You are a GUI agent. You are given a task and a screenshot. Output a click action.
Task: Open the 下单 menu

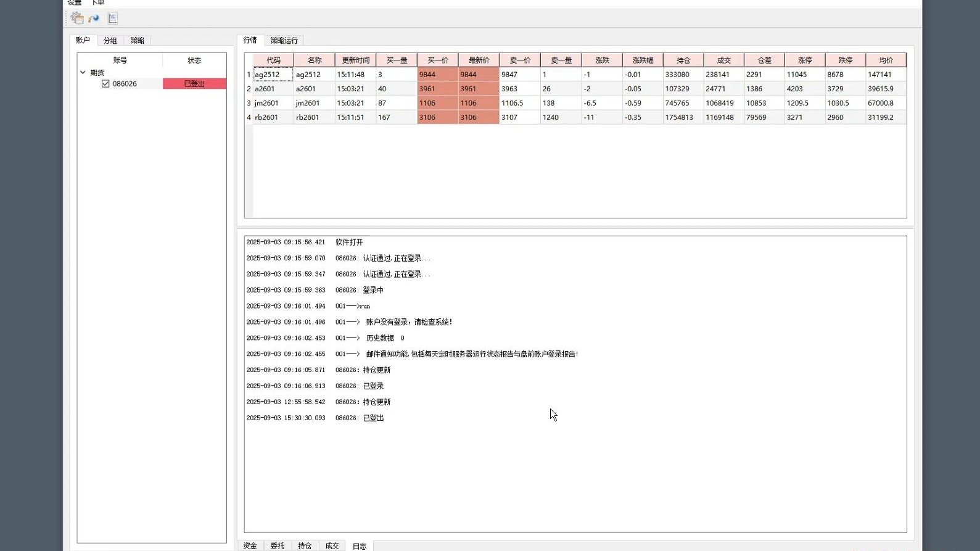coord(98,3)
